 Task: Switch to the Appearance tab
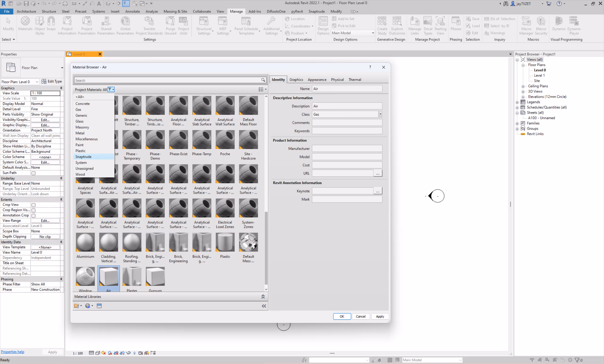click(x=317, y=79)
